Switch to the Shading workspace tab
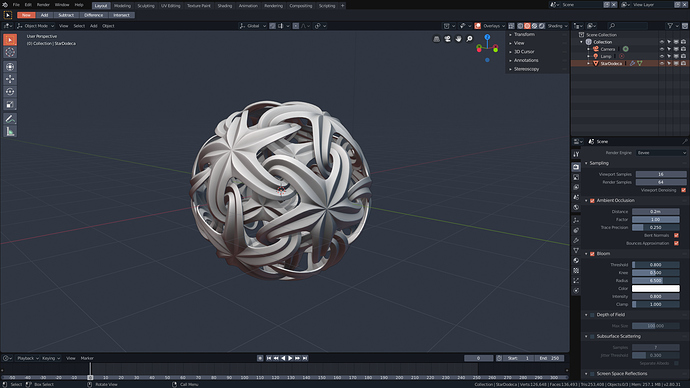The image size is (690, 388). tap(224, 6)
